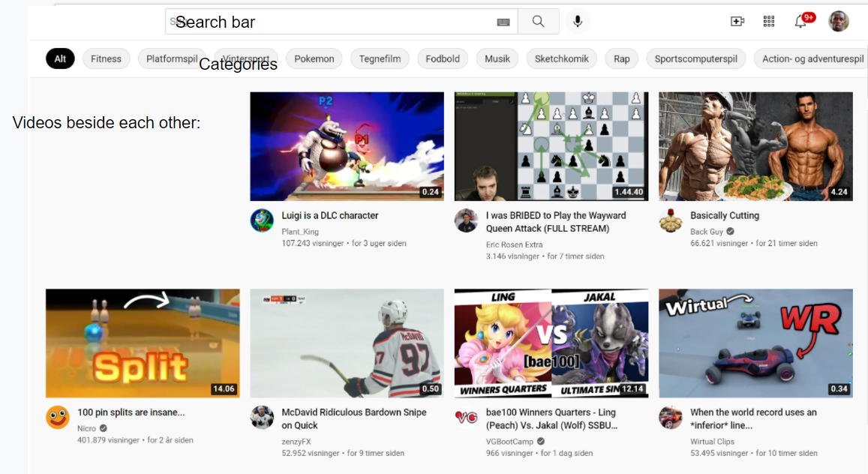Select the Platformspil category chip

172,58
